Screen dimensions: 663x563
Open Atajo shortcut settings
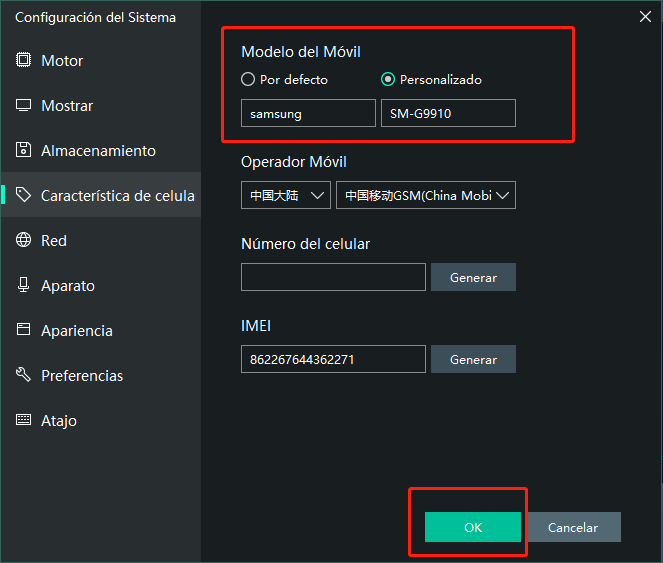101,420
